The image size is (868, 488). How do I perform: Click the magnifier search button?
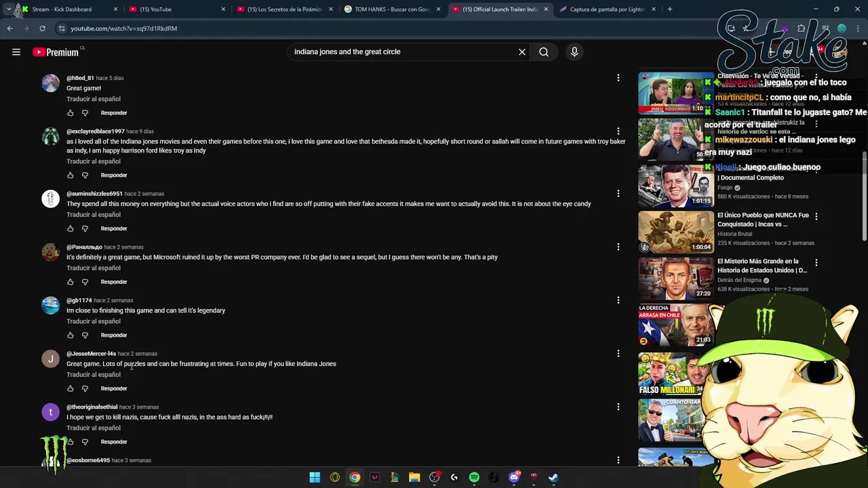(544, 52)
